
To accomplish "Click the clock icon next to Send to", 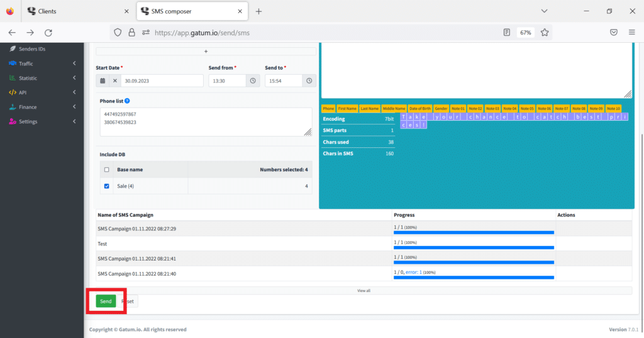I will [309, 81].
